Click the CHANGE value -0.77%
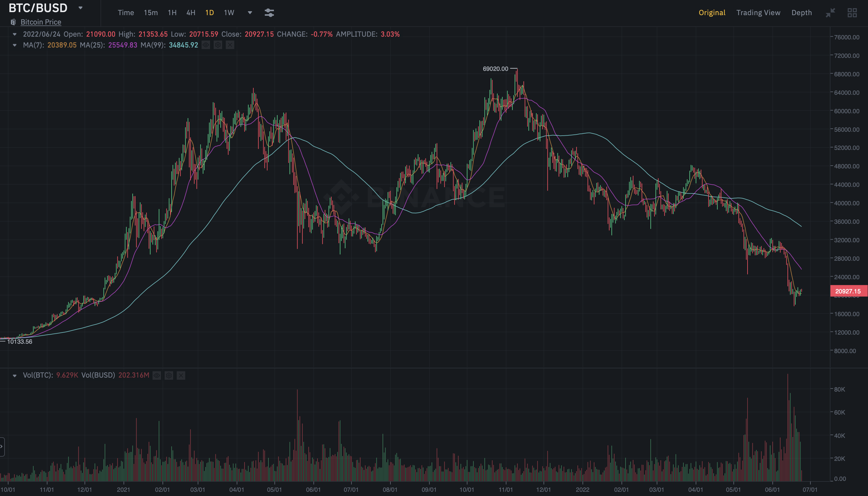 322,34
